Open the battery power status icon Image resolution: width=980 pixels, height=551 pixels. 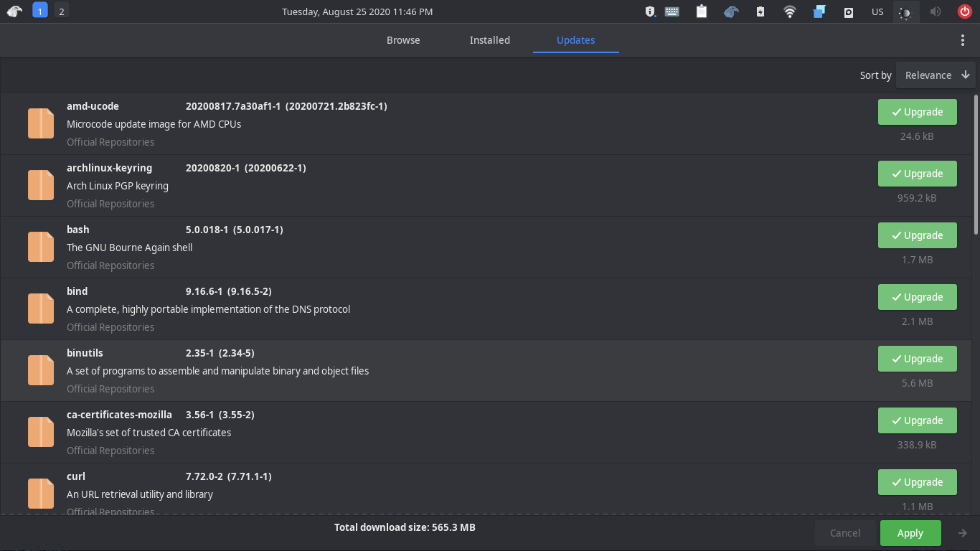[x=760, y=11]
